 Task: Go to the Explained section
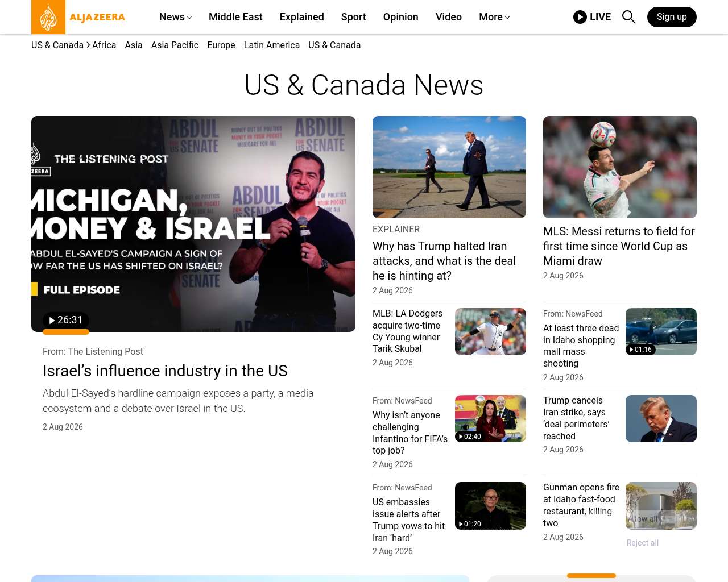(x=302, y=17)
